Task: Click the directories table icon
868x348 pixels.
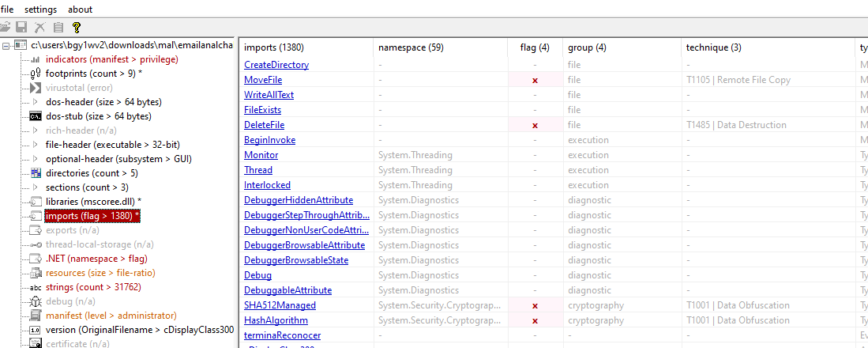Action: (36, 173)
